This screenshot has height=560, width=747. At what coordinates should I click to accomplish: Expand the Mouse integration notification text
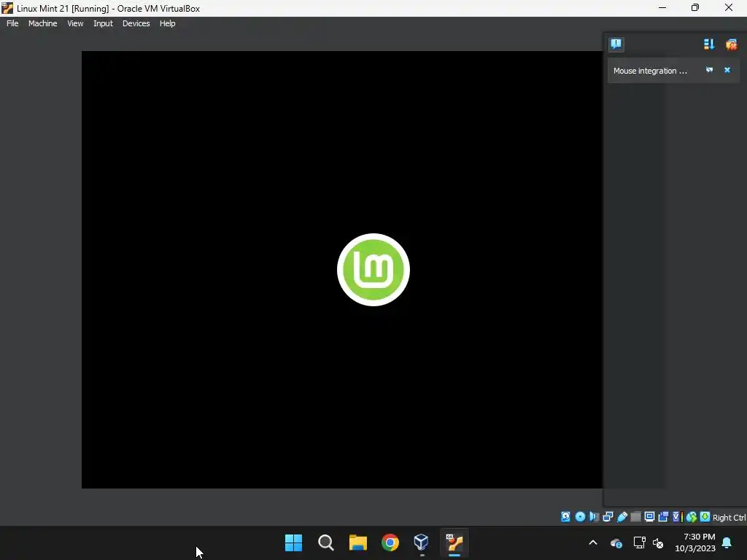(x=650, y=71)
